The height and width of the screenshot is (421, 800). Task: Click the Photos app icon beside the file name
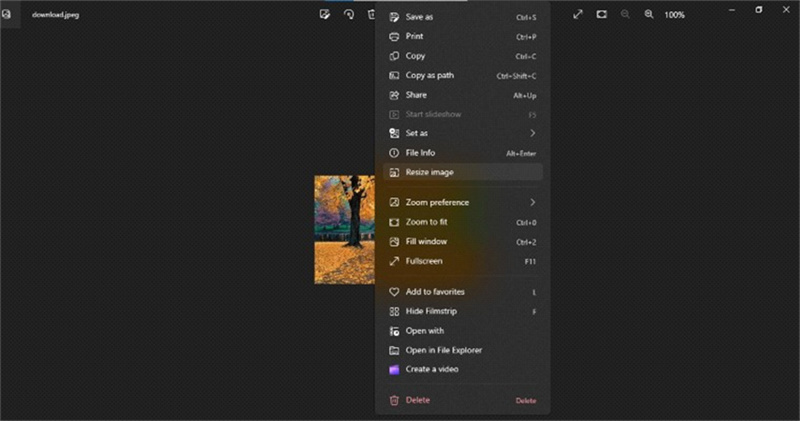7,14
